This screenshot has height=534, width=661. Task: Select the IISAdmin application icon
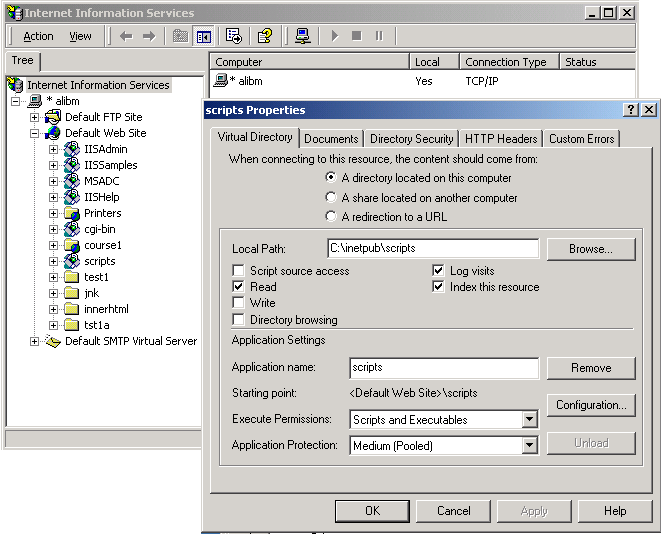pos(72,149)
